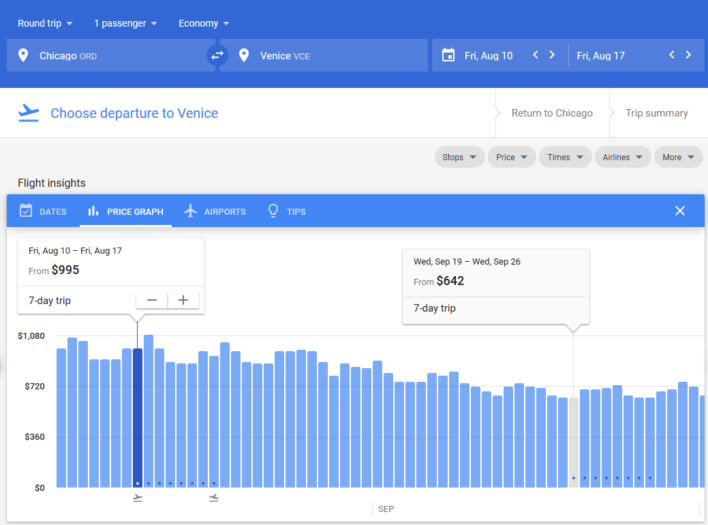Image resolution: width=708 pixels, height=525 pixels.
Task: Expand the 1 passenger dropdown
Action: (x=127, y=23)
